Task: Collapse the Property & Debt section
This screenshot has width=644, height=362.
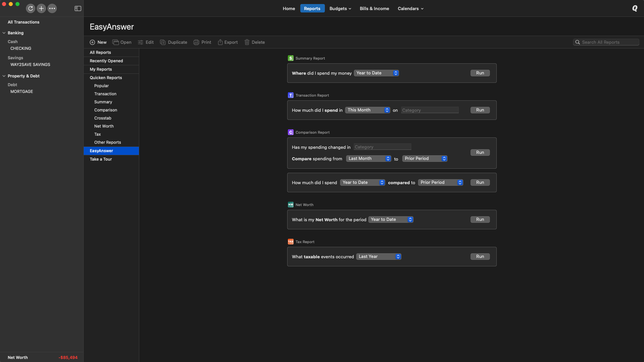Action: tap(4, 76)
